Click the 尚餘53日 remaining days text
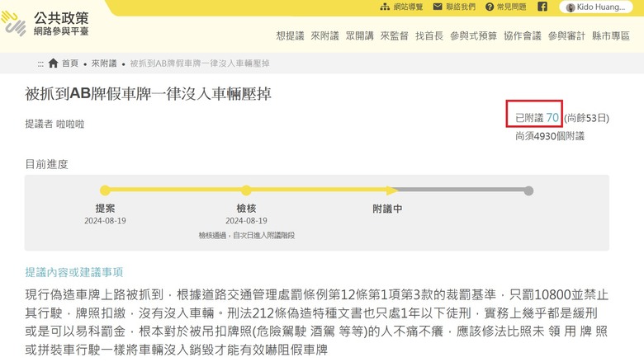The image size is (644, 362). [x=586, y=118]
